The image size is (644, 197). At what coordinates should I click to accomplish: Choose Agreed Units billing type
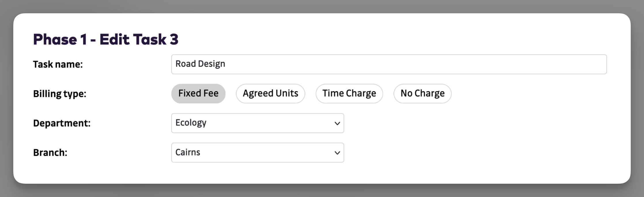pos(270,93)
